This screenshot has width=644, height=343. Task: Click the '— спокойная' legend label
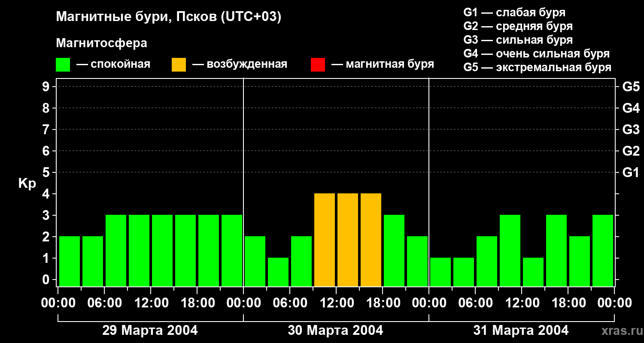click(113, 64)
